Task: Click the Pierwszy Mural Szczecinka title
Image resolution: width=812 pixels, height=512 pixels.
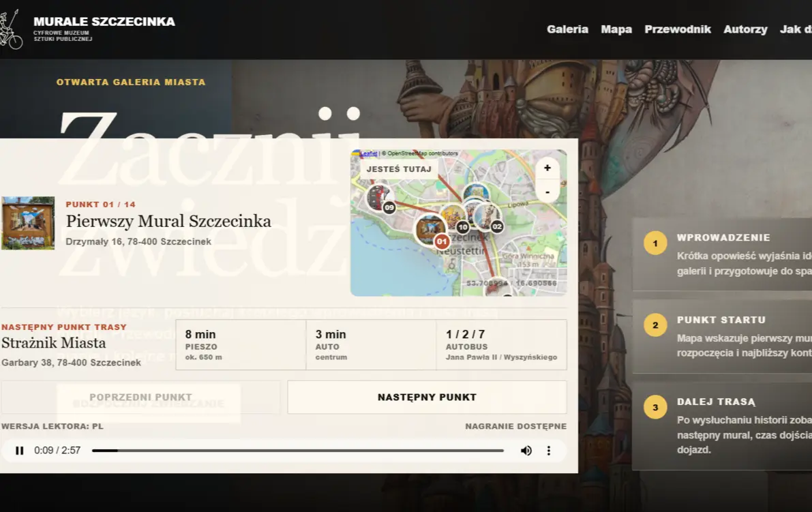Action: (x=168, y=221)
